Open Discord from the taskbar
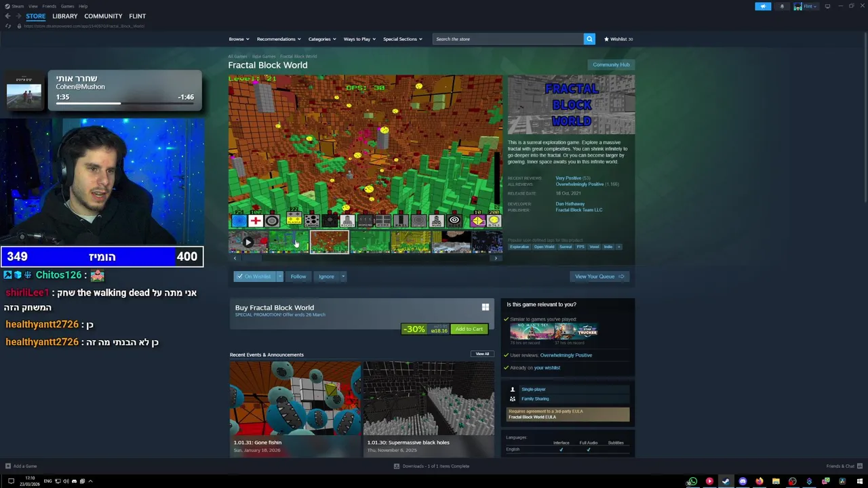The width and height of the screenshot is (868, 488). click(x=743, y=481)
